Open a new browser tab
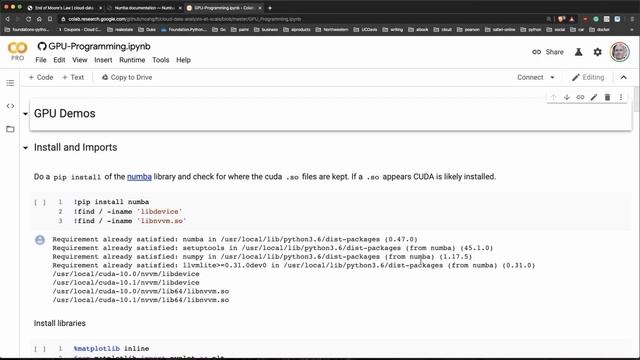This screenshot has height=360, width=640. (x=270, y=8)
